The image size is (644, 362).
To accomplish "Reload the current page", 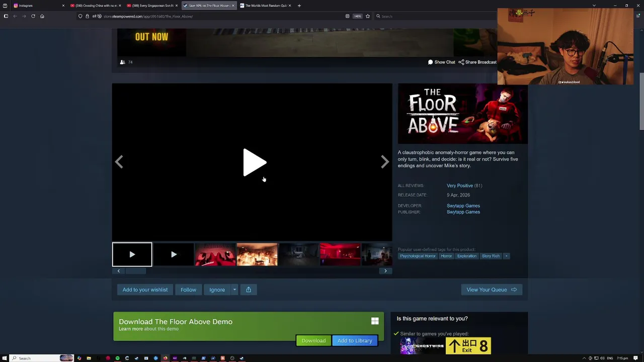I will (x=33, y=16).
